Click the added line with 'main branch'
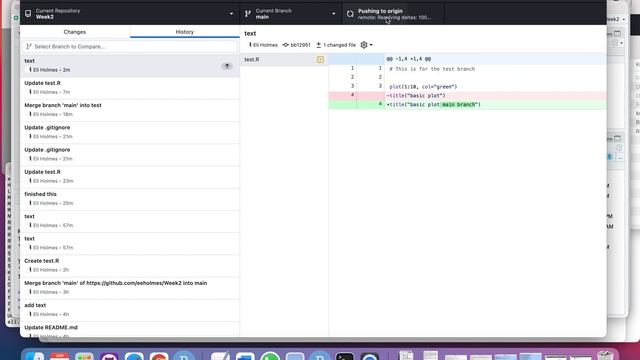640x360 pixels. (x=467, y=104)
